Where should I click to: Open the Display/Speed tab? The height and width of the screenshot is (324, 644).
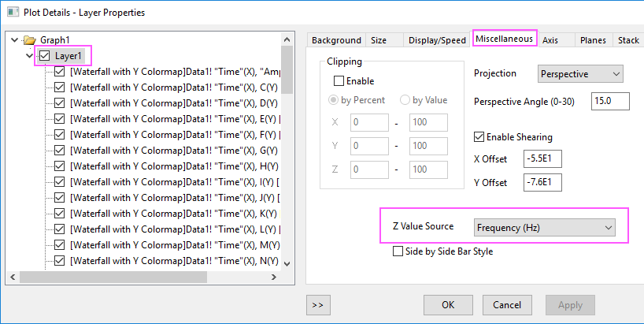pyautogui.click(x=436, y=40)
